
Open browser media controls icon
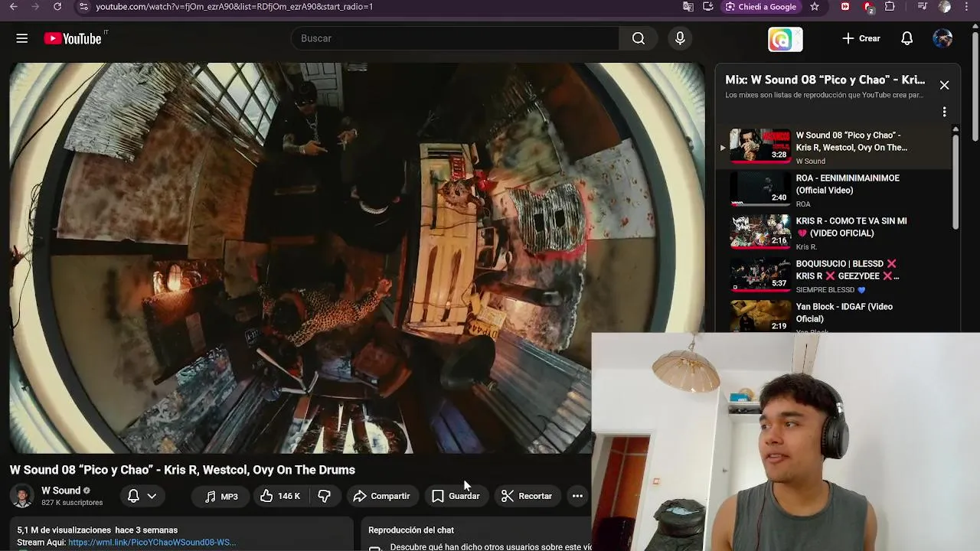click(922, 7)
